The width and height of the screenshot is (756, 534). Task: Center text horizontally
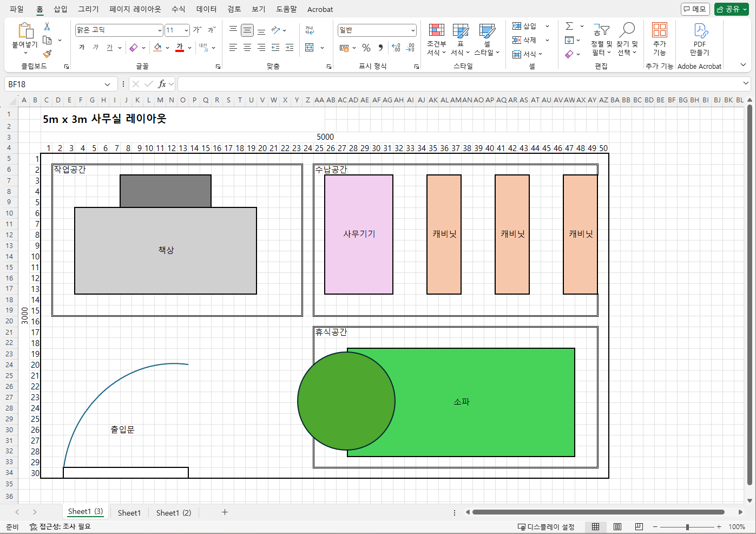coord(247,48)
